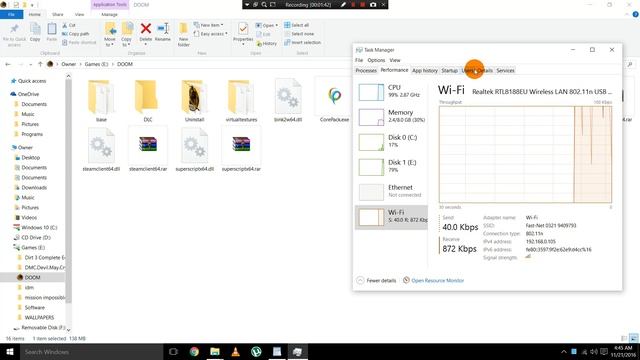Take a snapshot with the recorder camera icon
This screenshot has height=360, width=640.
click(x=373, y=4)
